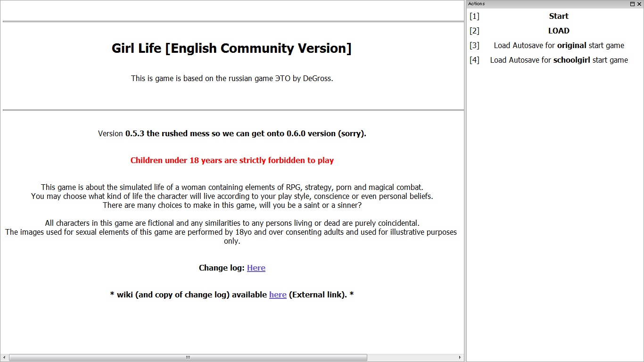Viewport: 644px width, 362px height.
Task: Open the external wiki 'here' link
Action: (278, 295)
